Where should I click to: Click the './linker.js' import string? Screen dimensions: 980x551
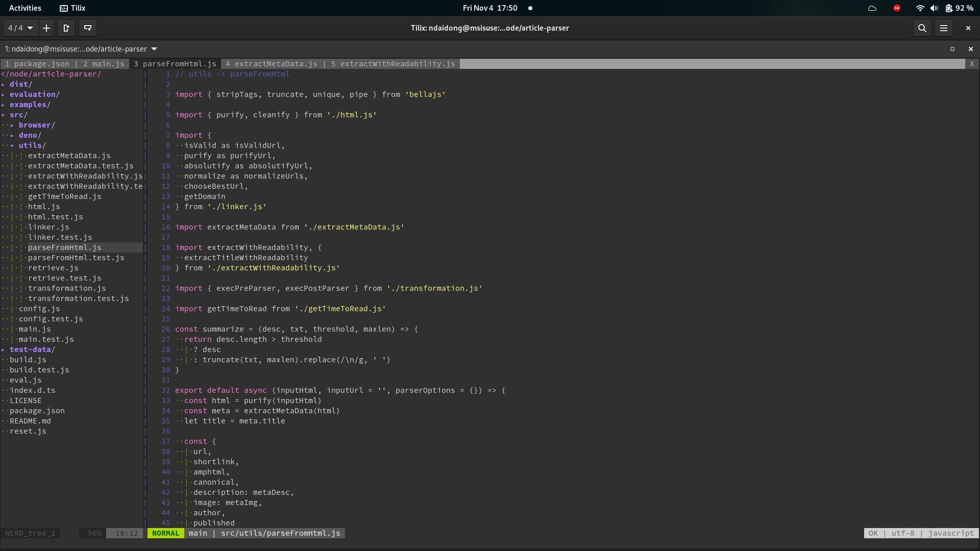pyautogui.click(x=237, y=207)
